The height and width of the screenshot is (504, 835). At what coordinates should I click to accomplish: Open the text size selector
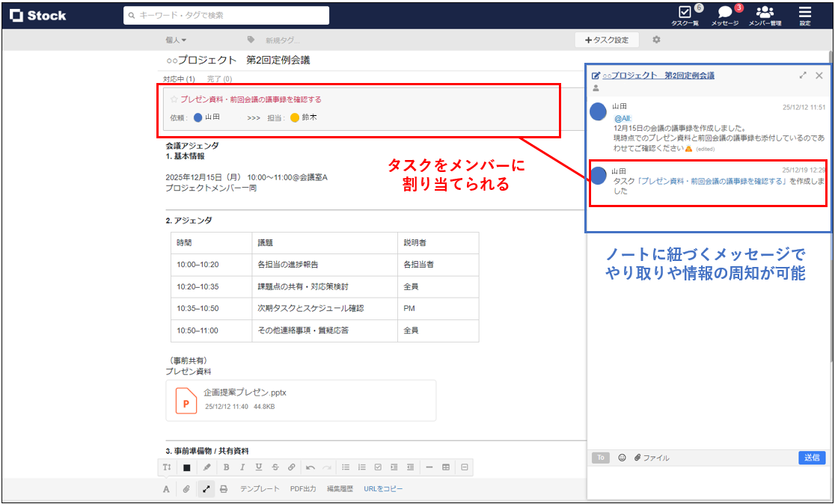[167, 467]
